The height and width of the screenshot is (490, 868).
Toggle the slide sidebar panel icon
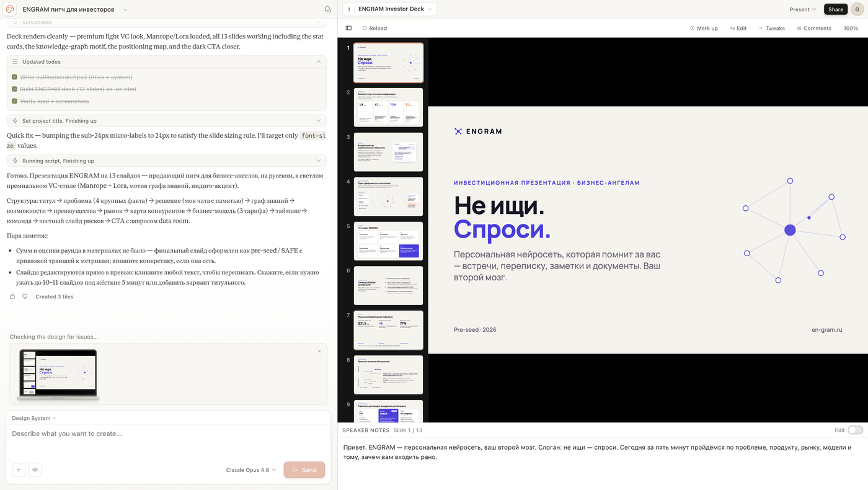pos(348,28)
